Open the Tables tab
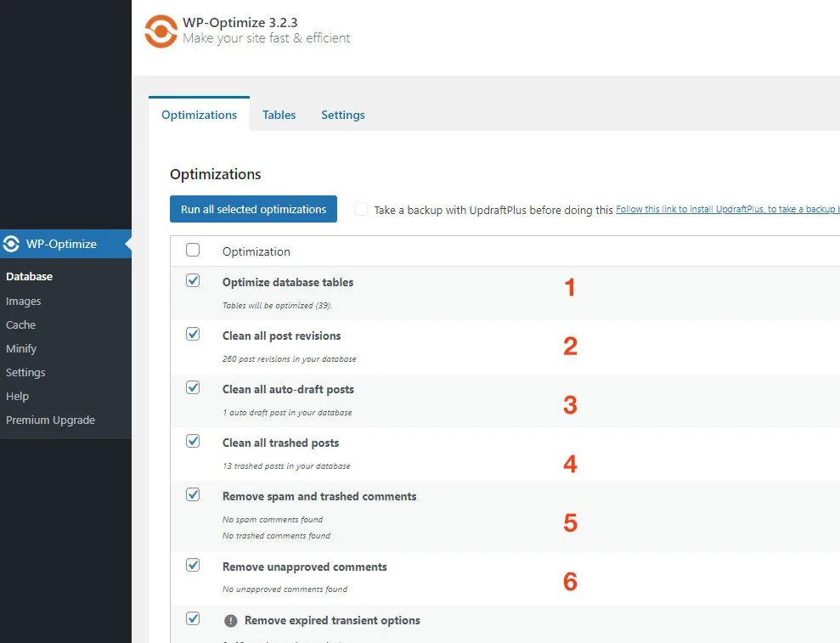 pyautogui.click(x=279, y=115)
